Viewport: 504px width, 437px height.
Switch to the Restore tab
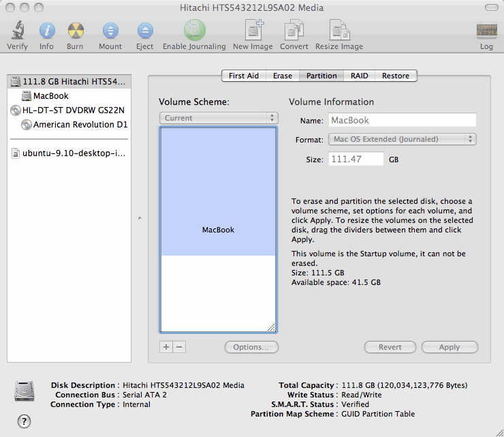pyautogui.click(x=396, y=76)
